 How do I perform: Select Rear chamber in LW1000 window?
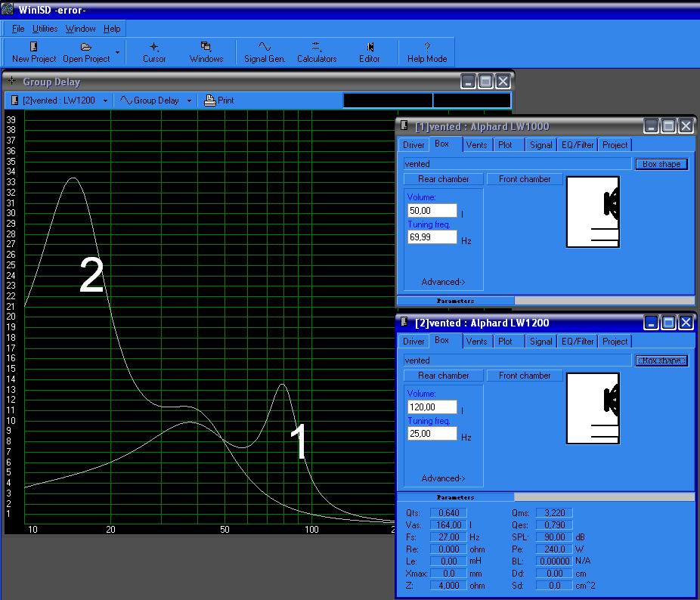pos(443,179)
